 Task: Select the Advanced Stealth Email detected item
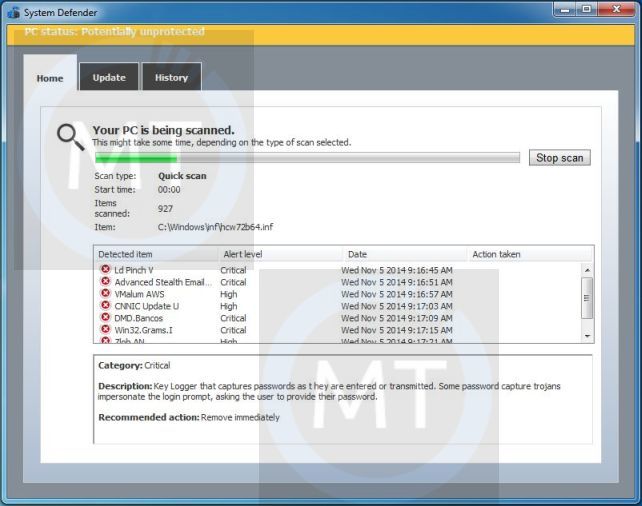tap(163, 282)
